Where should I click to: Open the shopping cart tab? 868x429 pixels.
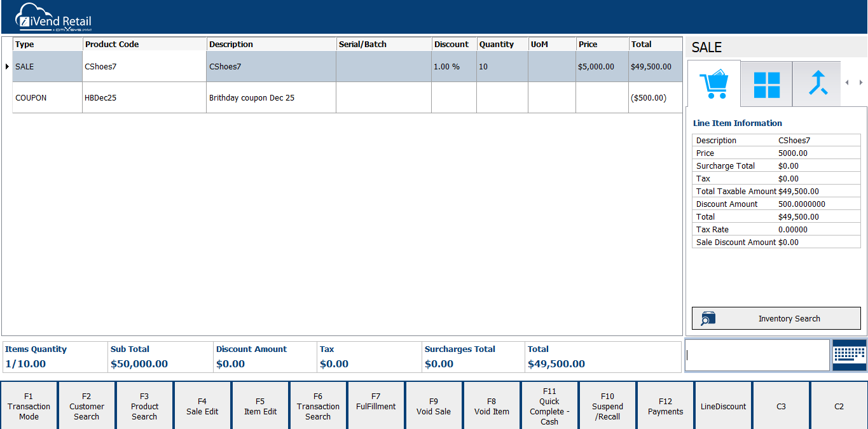coord(713,84)
